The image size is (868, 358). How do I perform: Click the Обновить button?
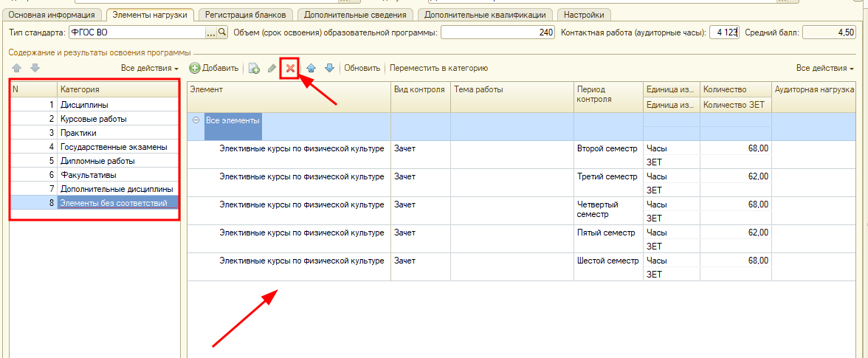362,68
